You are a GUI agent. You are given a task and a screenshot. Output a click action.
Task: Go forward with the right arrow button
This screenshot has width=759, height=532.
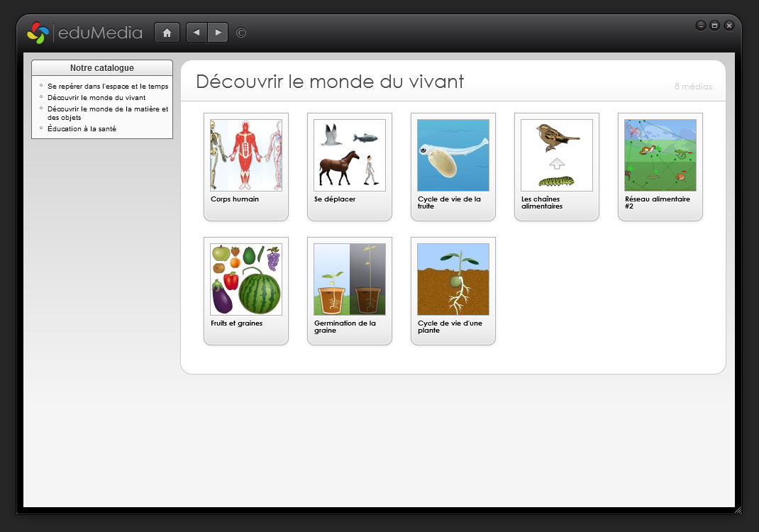[218, 33]
